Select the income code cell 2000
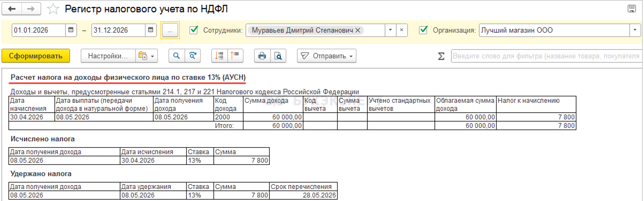644x201 pixels. [x=229, y=117]
